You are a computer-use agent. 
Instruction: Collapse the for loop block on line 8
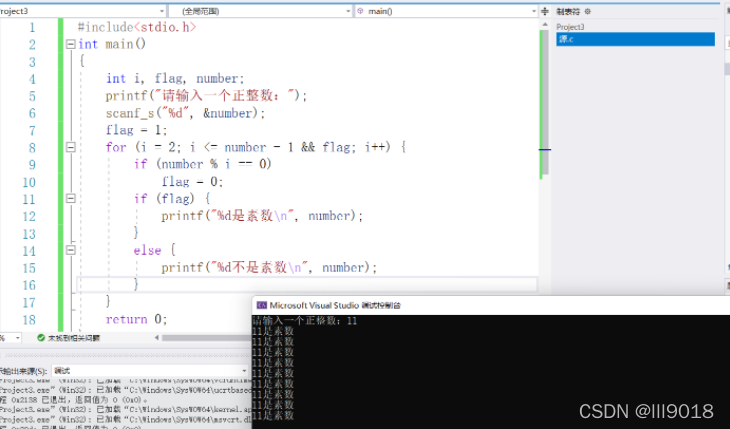pos(71,148)
